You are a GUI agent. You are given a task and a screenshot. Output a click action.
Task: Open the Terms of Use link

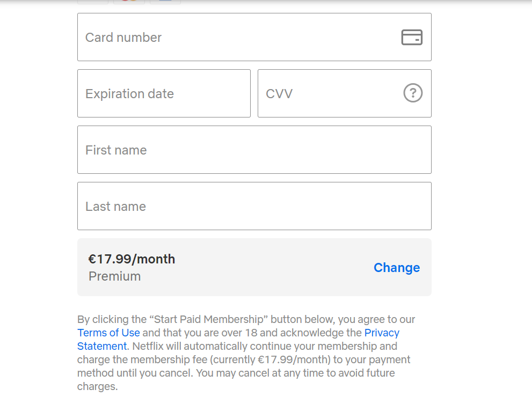click(108, 333)
